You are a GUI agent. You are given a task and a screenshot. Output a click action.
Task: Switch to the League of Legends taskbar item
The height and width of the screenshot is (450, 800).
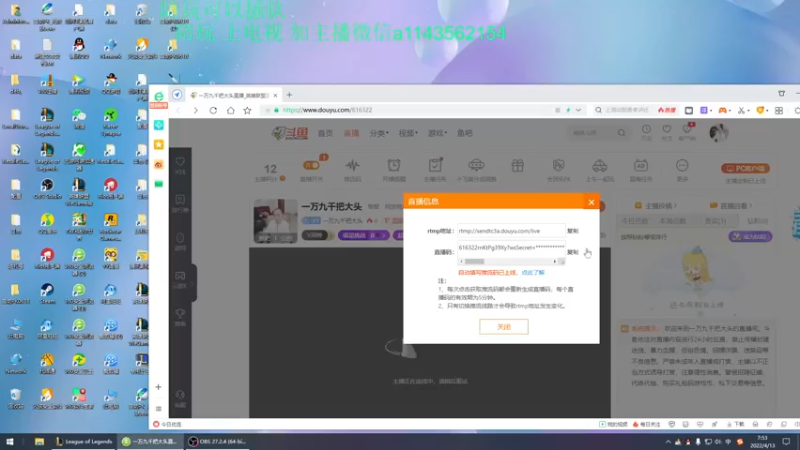click(x=84, y=442)
